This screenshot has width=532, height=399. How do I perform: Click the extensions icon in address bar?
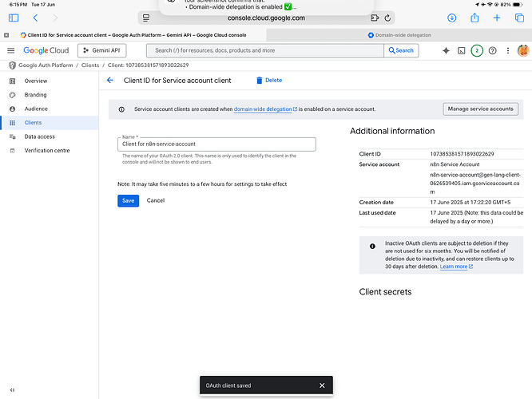(x=375, y=18)
